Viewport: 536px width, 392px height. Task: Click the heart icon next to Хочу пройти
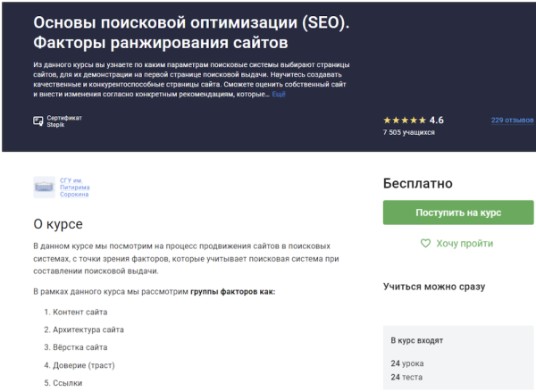point(426,243)
